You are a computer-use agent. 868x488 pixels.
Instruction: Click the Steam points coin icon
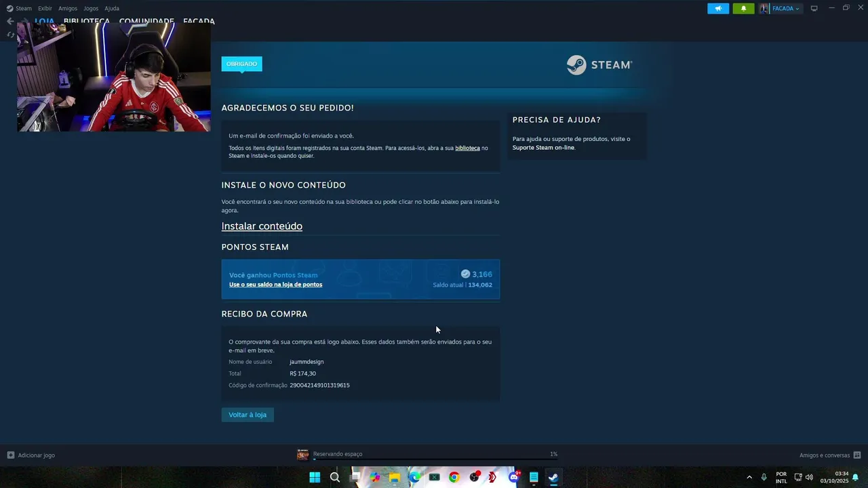[x=465, y=274]
